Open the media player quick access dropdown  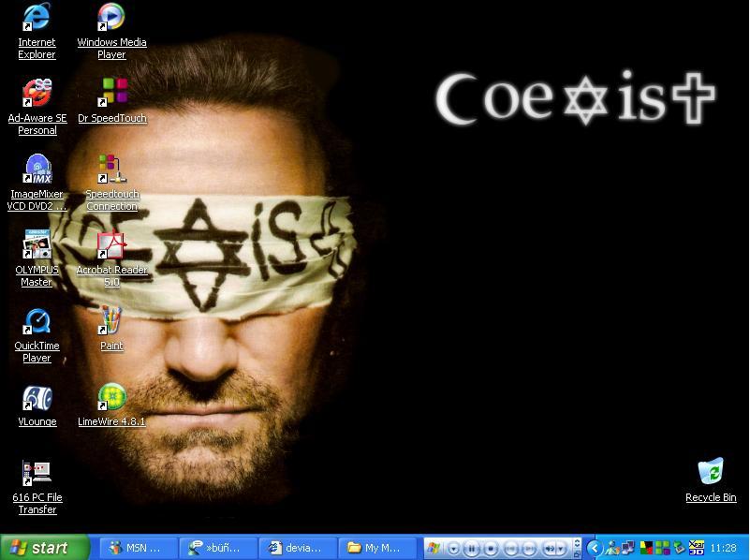coord(453,548)
